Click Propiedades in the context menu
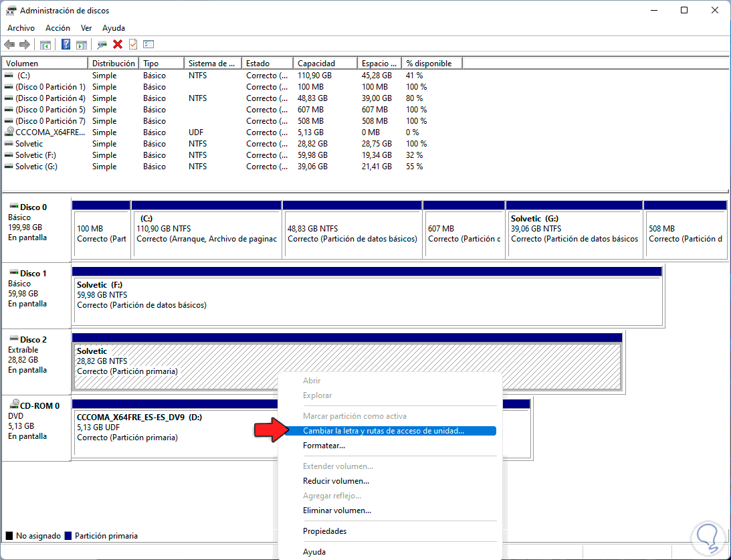 (x=324, y=531)
